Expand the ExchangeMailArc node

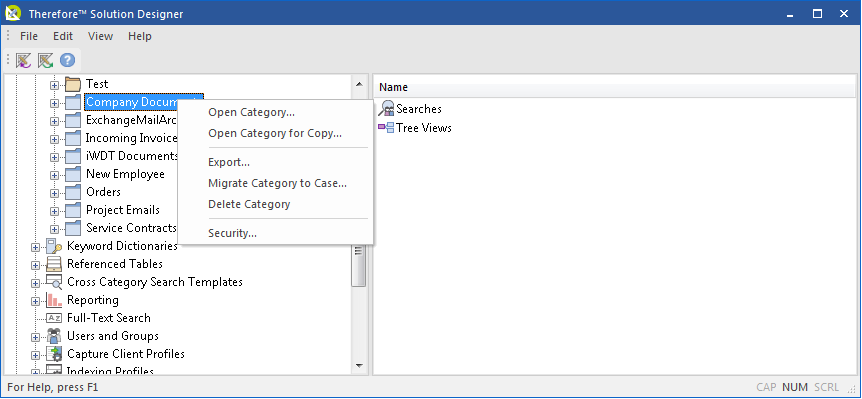[x=54, y=121]
